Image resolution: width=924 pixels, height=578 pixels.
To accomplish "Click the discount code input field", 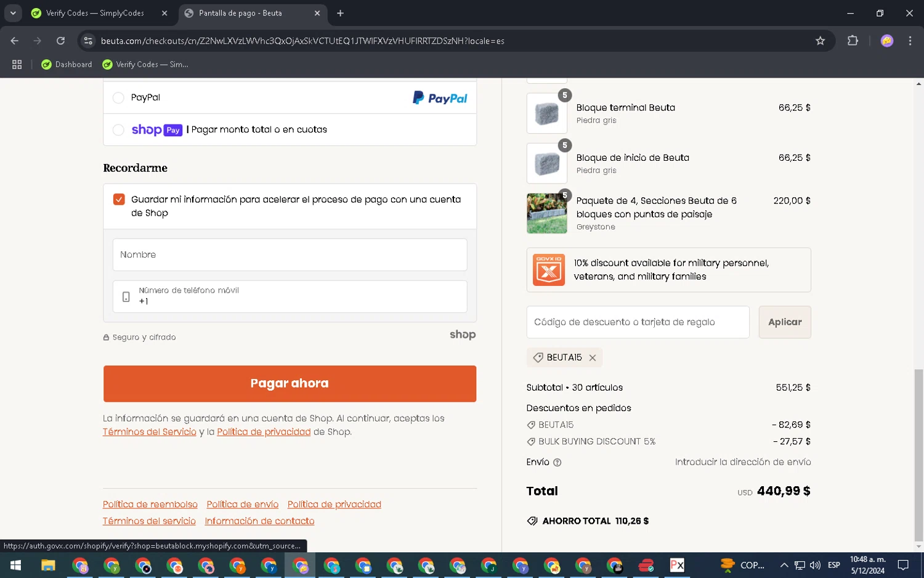I will [638, 322].
